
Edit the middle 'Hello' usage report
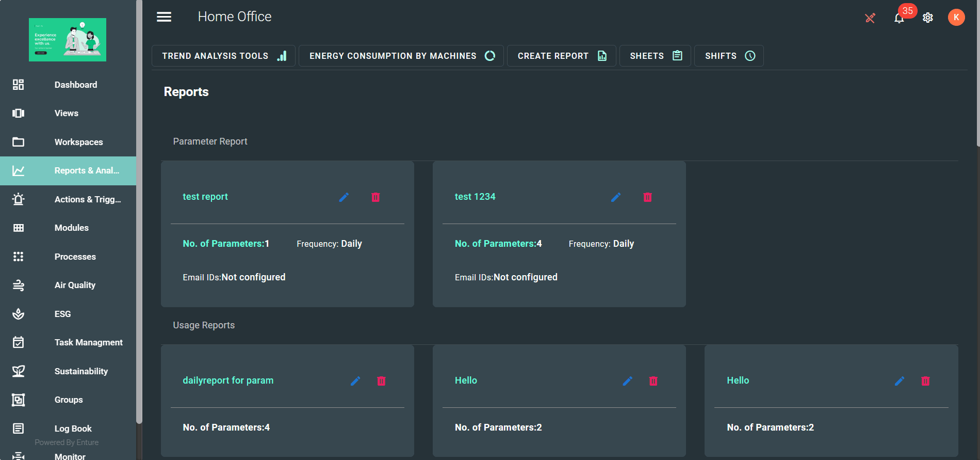[628, 381]
